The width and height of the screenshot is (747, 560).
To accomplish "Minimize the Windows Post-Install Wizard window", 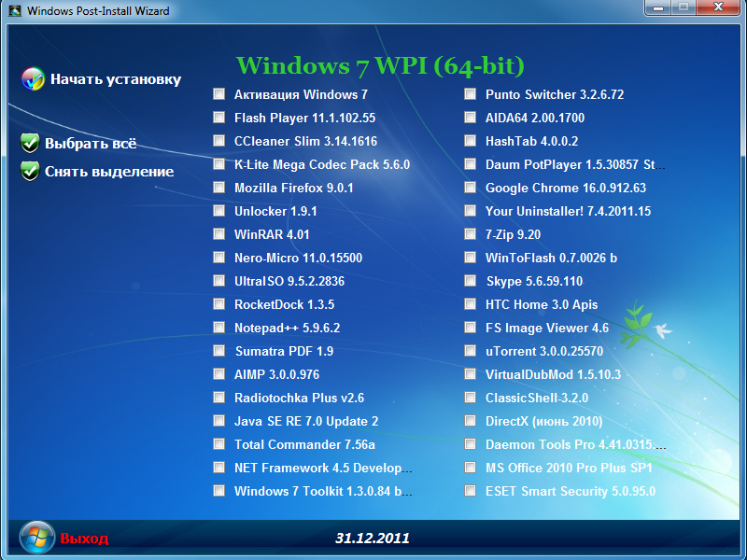I will 658,8.
